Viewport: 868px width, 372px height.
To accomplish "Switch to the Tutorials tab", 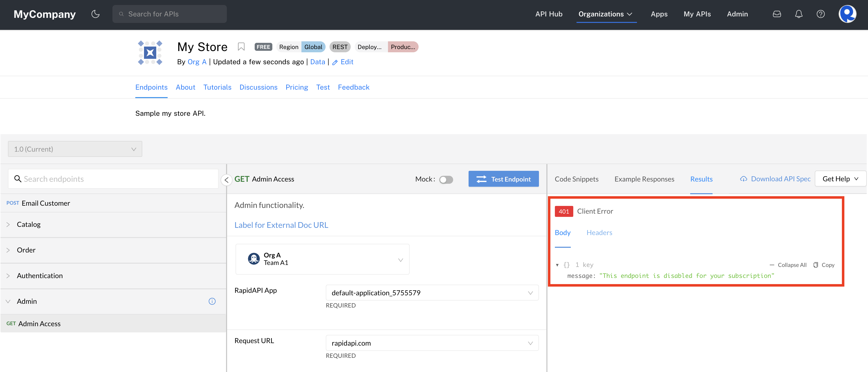I will click(217, 87).
